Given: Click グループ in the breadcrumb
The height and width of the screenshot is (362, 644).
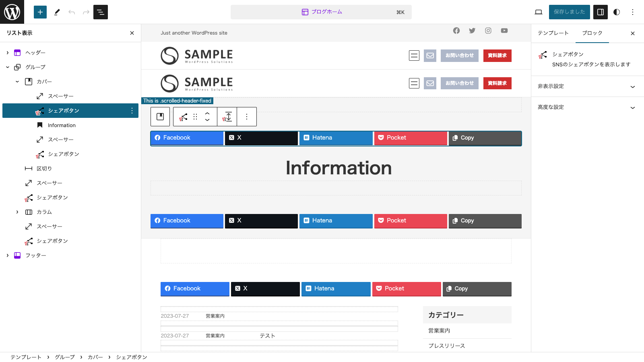Looking at the screenshot, I should (x=65, y=357).
